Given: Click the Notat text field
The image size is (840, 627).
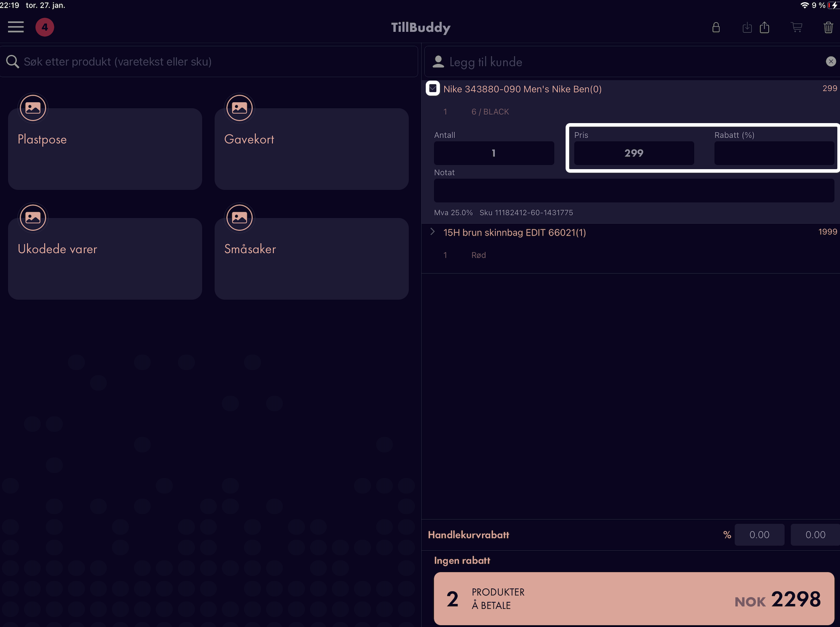Looking at the screenshot, I should pos(634,190).
